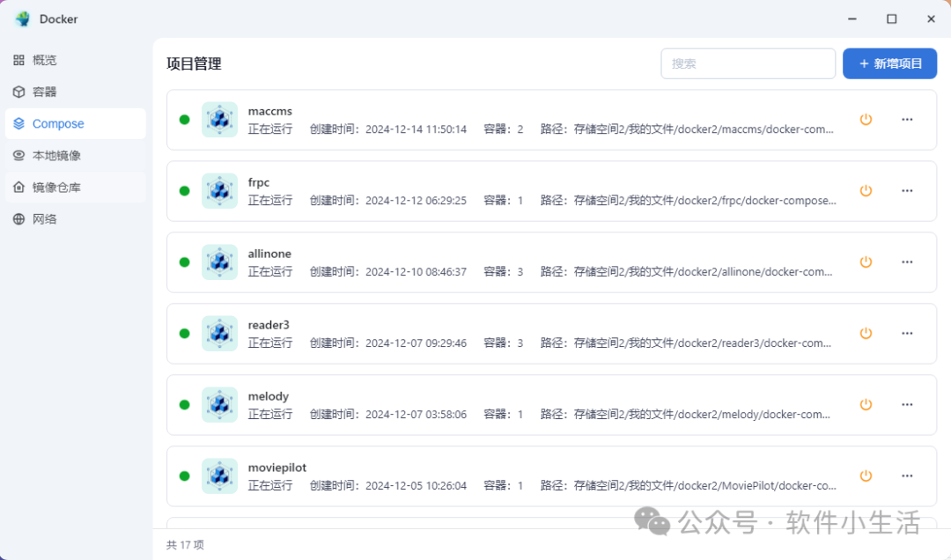Viewport: 951px width, 560px height.
Task: Click the allinone project cube icon
Action: point(219,262)
